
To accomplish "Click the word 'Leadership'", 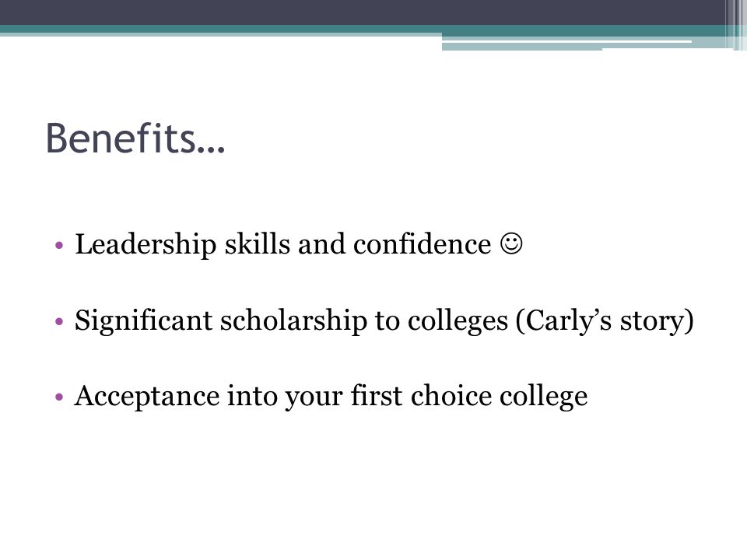I will tap(146, 245).
